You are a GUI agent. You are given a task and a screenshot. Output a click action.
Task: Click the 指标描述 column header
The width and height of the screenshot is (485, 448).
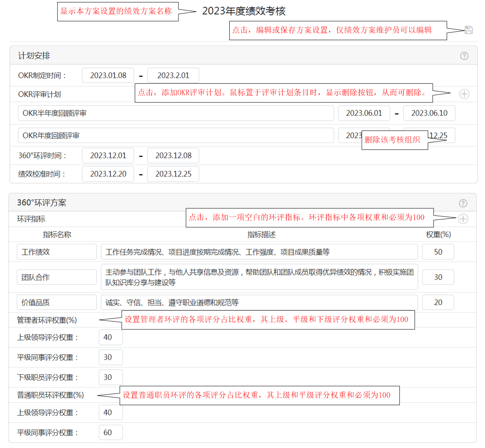pos(261,235)
